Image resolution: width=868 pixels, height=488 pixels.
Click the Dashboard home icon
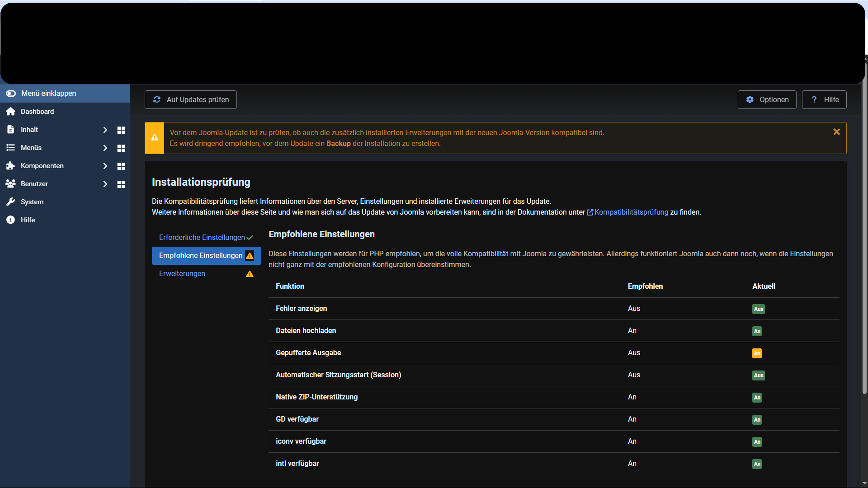11,112
